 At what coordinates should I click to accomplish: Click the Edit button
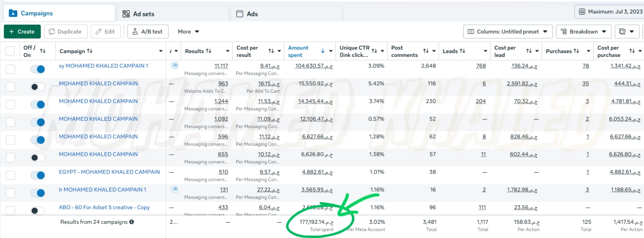[105, 31]
